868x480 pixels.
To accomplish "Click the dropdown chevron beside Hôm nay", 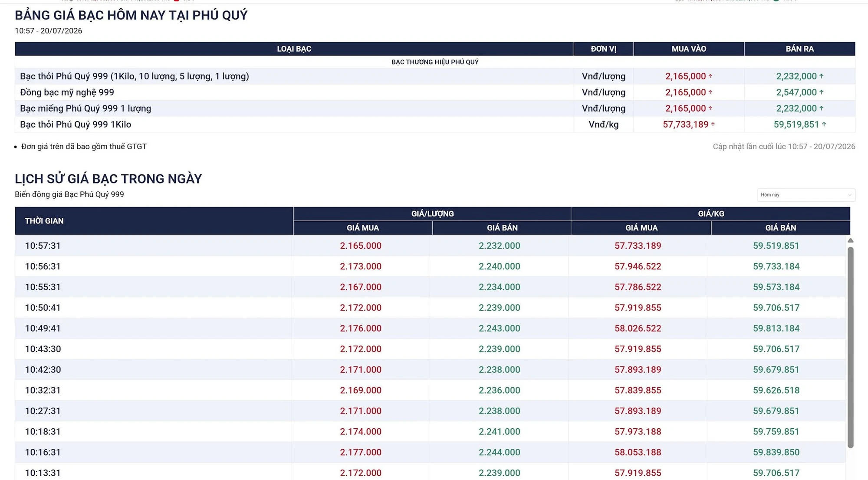I will pyautogui.click(x=849, y=195).
